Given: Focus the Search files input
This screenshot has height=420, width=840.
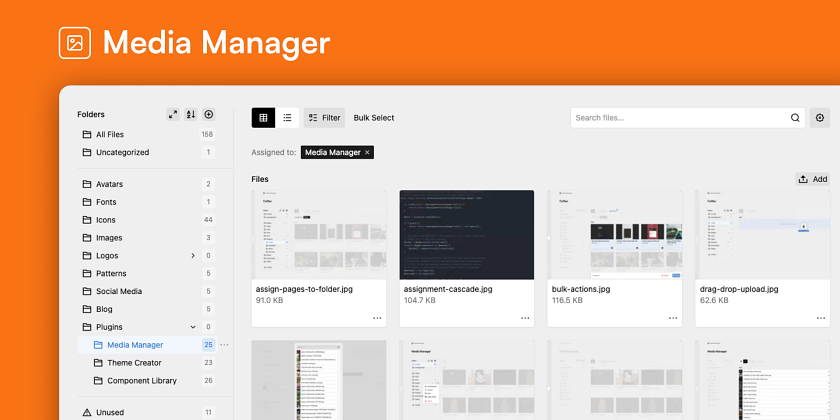Looking at the screenshot, I should 680,118.
